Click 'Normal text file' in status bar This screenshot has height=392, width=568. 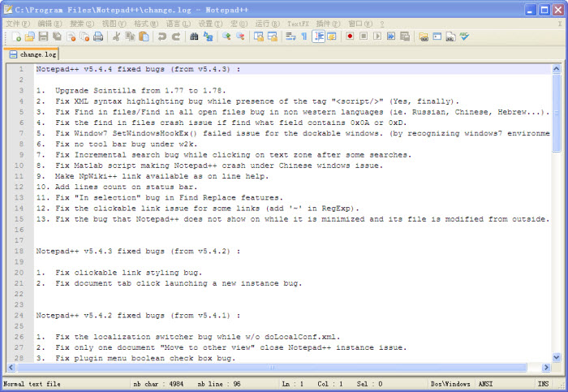[x=32, y=384]
